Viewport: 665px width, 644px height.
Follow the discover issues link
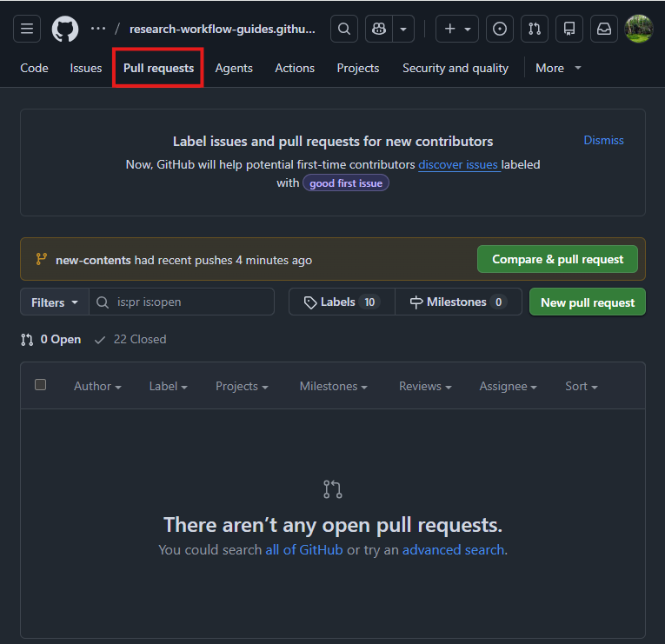[x=459, y=164]
